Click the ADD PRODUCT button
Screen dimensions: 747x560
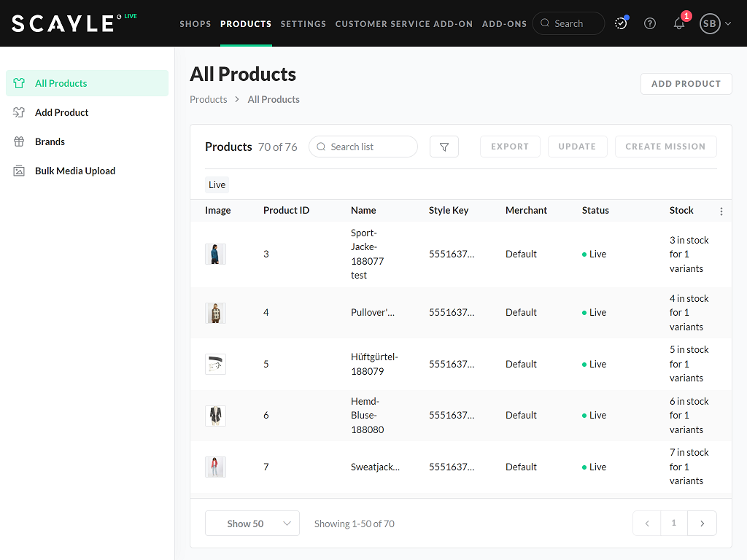pyautogui.click(x=686, y=83)
